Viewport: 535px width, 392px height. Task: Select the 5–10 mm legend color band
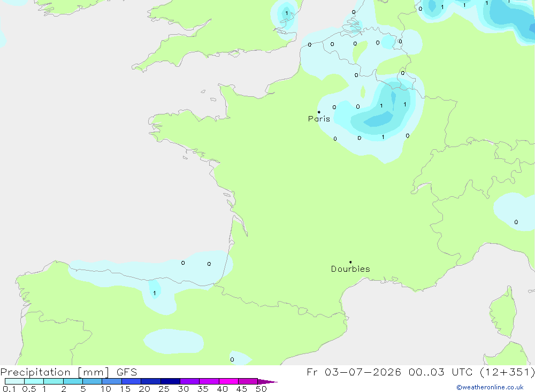[x=92, y=381]
